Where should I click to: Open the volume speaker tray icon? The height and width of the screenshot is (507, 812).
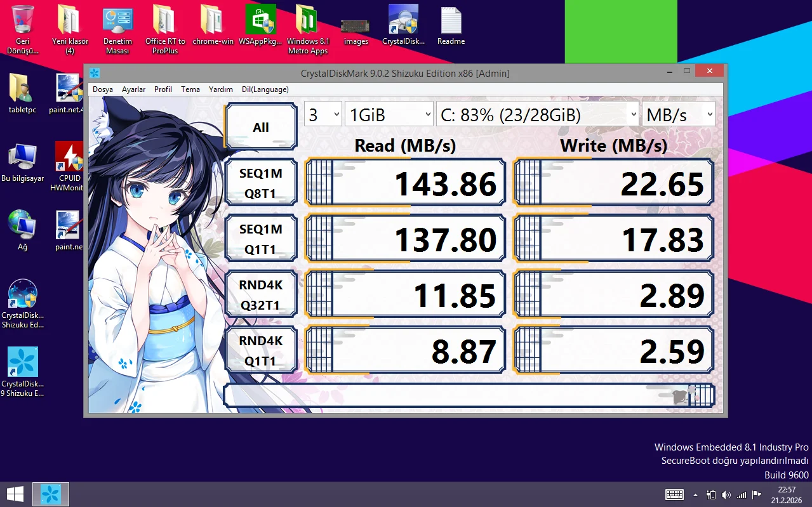[x=726, y=494]
